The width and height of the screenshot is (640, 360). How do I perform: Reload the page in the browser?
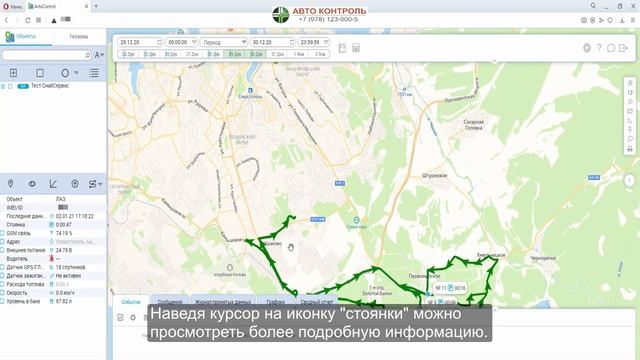[27, 20]
